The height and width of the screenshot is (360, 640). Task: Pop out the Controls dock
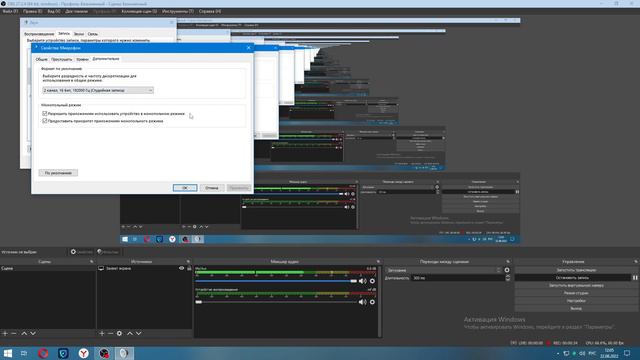pos(636,262)
